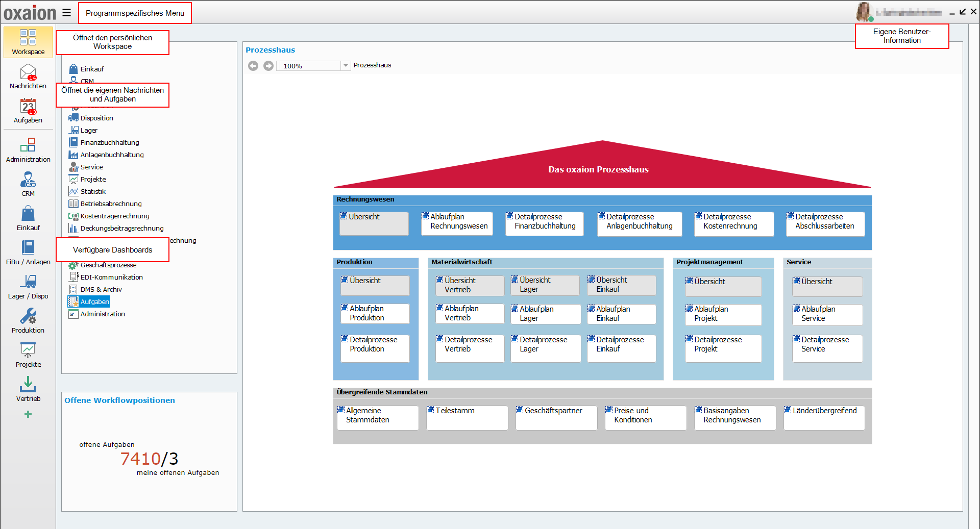Open Detailprozesse Service box
Viewport: 980px width, 529px height.
pyautogui.click(x=827, y=348)
